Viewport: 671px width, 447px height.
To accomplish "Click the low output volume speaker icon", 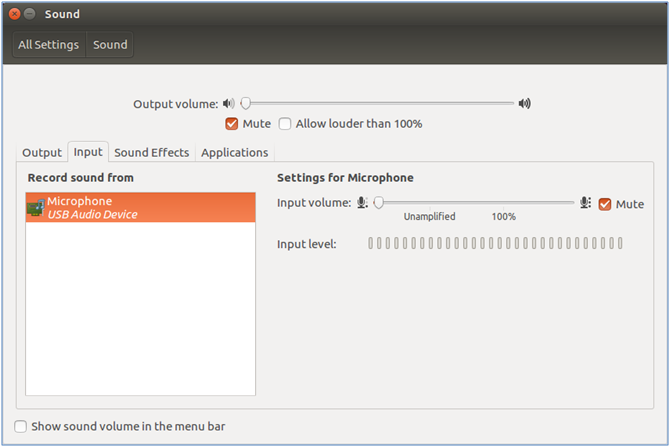I will point(229,104).
